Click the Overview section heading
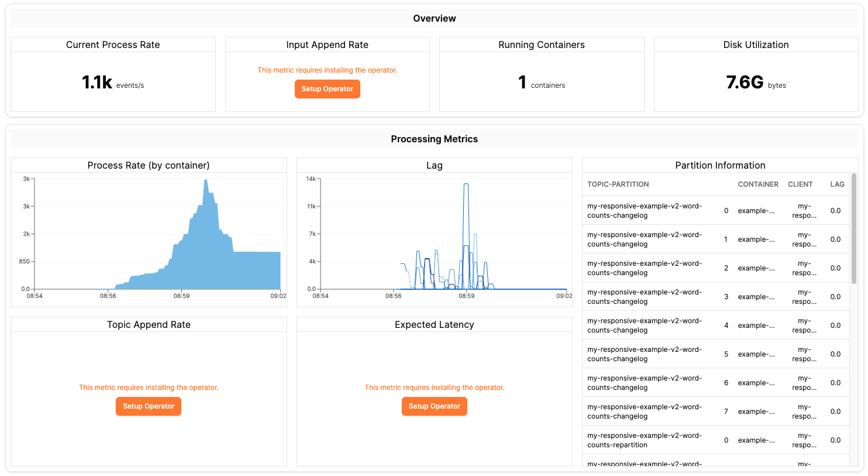This screenshot has width=868, height=476. point(435,18)
